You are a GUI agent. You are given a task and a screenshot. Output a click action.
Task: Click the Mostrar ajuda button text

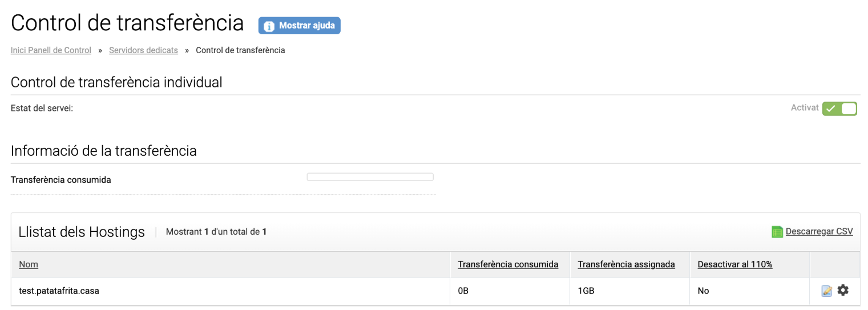[x=306, y=26]
